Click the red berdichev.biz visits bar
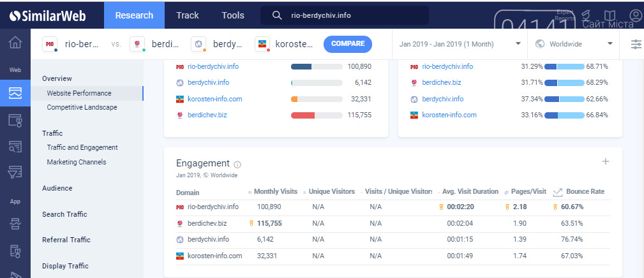Image resolution: width=644 pixels, height=278 pixels. pos(303,115)
